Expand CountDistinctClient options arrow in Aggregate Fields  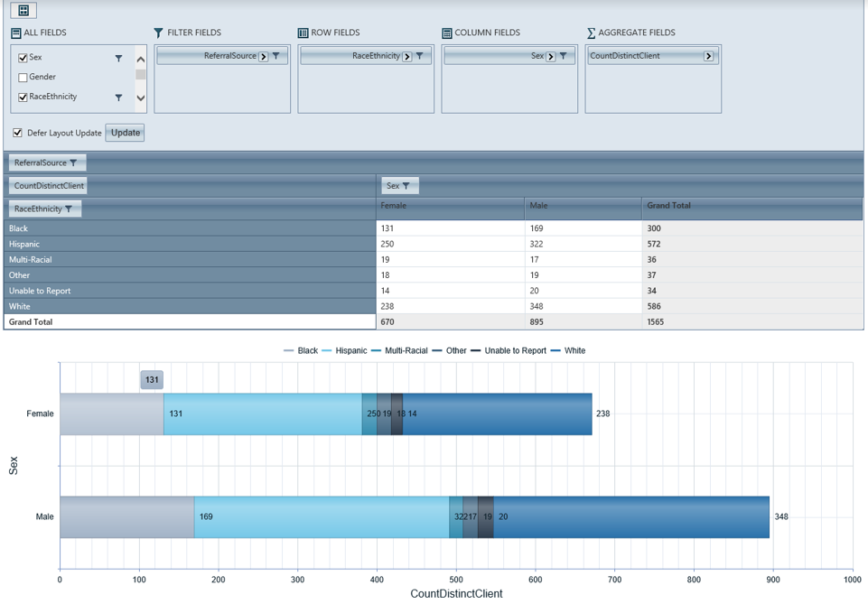pyautogui.click(x=708, y=56)
